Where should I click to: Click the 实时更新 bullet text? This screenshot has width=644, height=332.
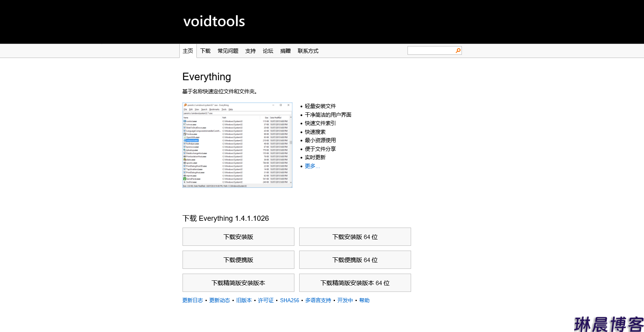pos(315,157)
